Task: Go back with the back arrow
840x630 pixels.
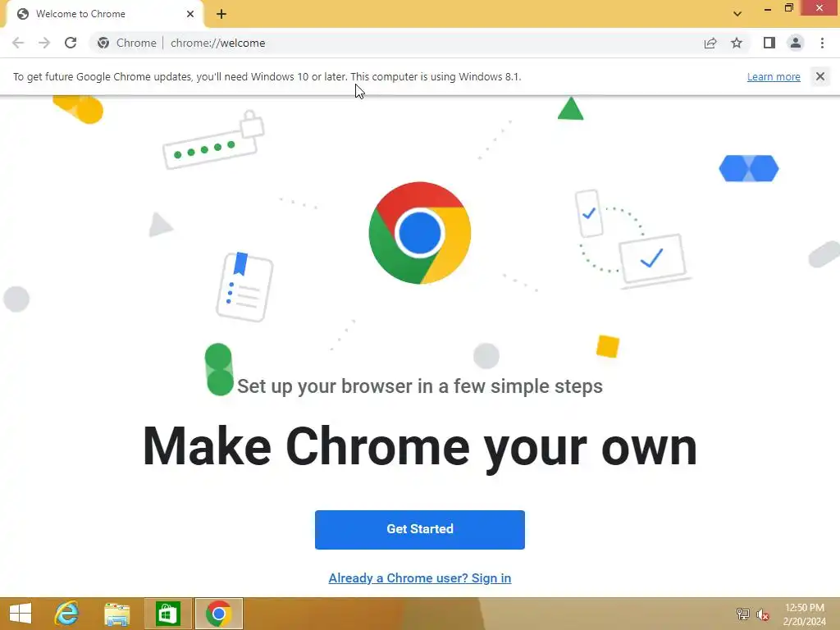Action: point(18,43)
